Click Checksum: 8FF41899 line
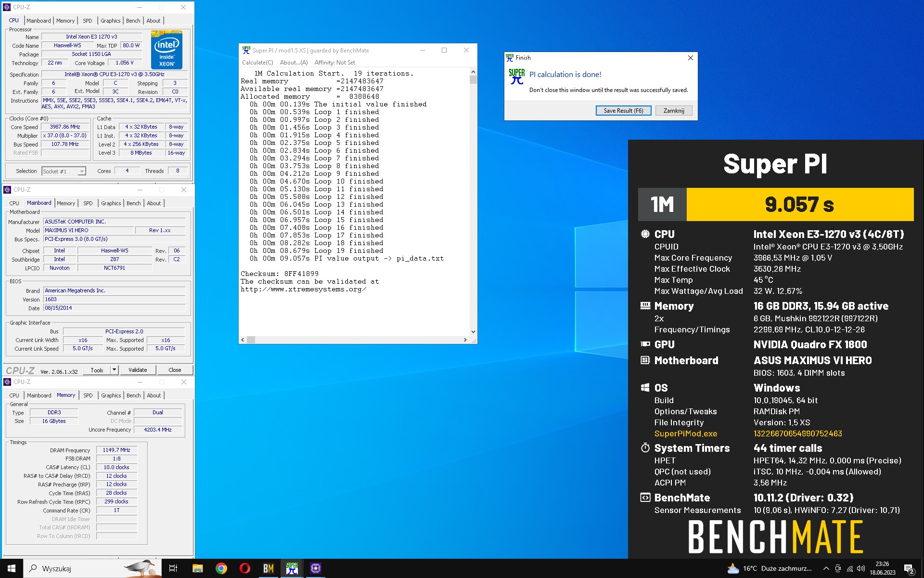The image size is (924, 578). [x=280, y=274]
